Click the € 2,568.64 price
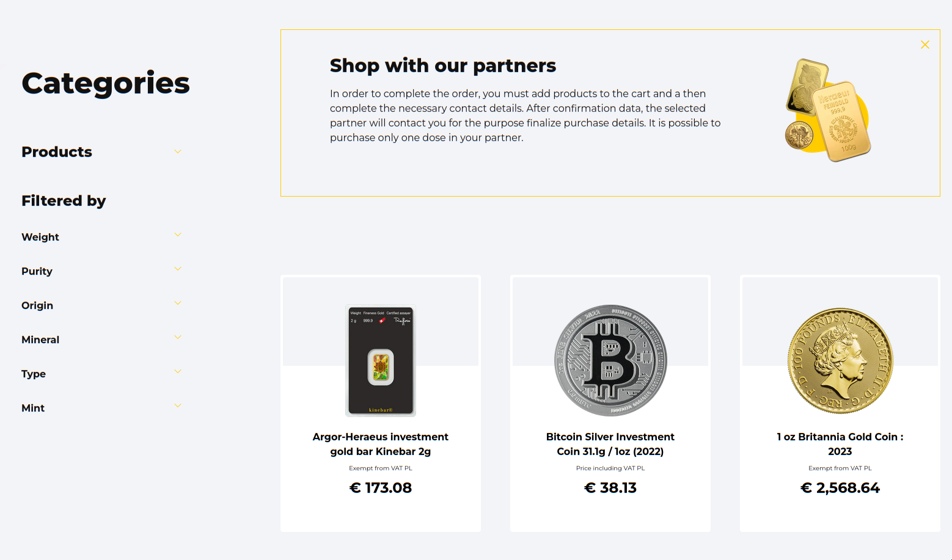Viewport: 952px width, 560px height. click(840, 487)
